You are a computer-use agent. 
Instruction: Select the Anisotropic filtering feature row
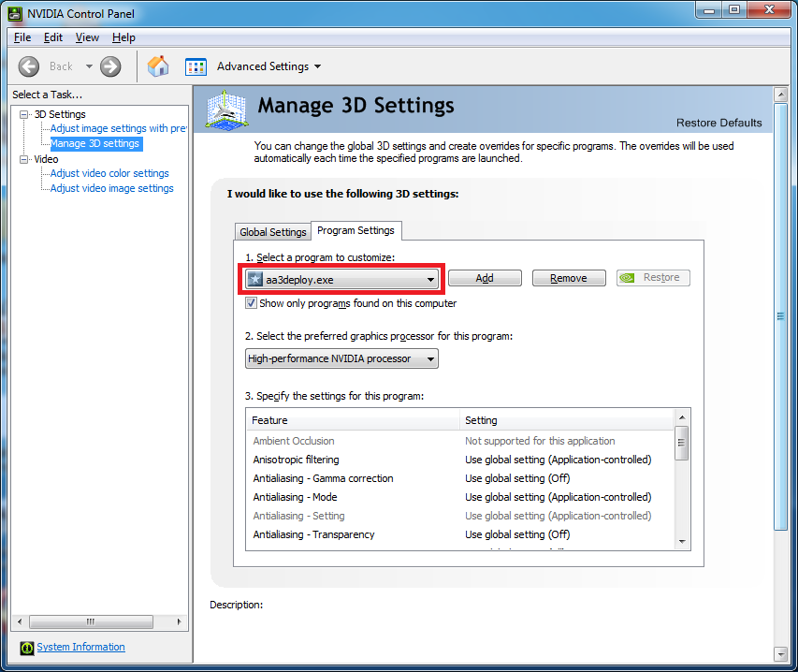coord(460,460)
